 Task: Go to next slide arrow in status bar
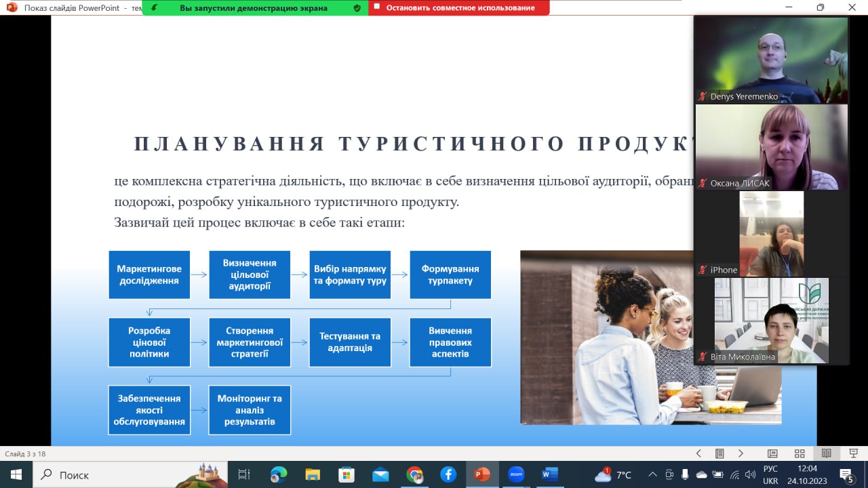741,453
